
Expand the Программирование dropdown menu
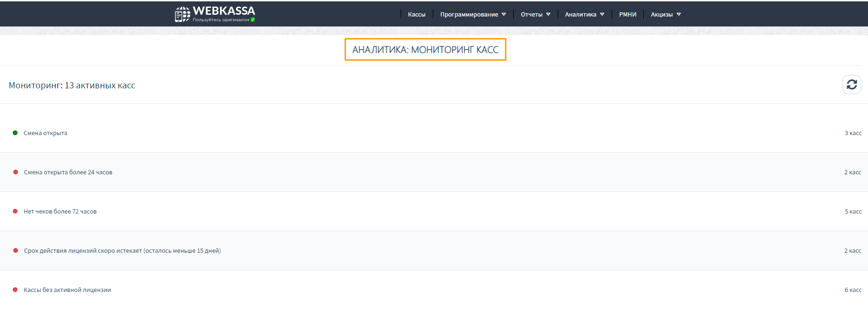click(473, 15)
